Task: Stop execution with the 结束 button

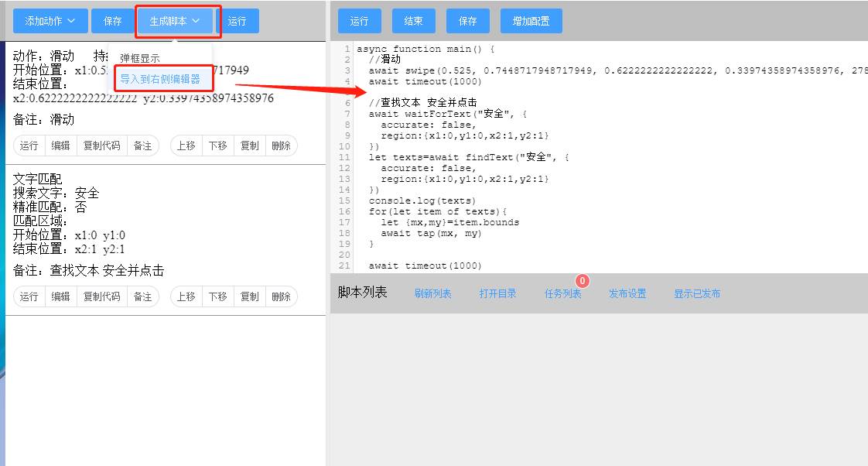Action: click(413, 21)
